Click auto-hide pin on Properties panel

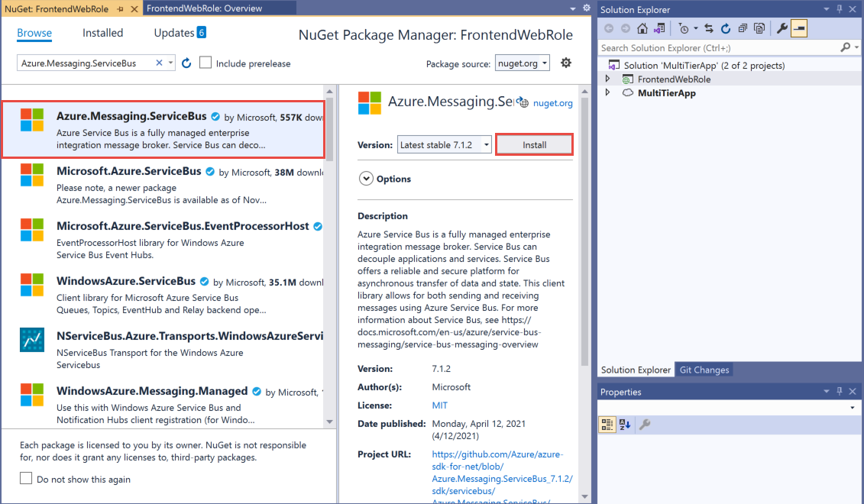pyautogui.click(x=840, y=391)
